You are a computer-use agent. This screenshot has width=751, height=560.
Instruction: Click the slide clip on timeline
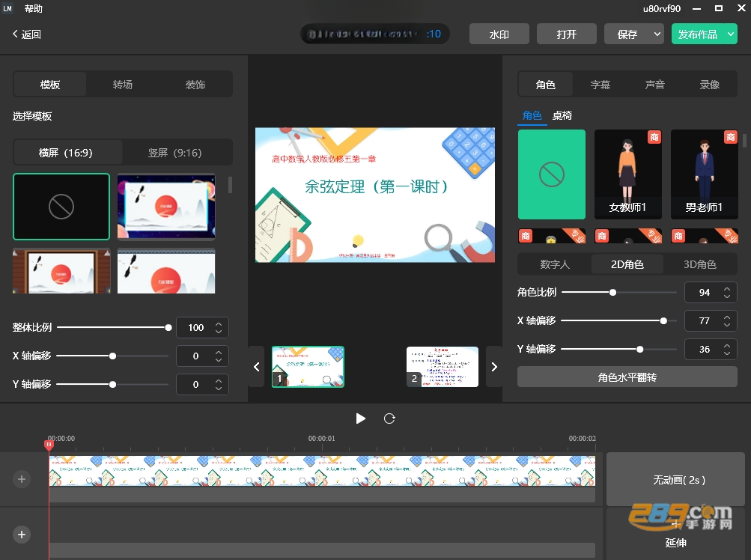click(322, 470)
